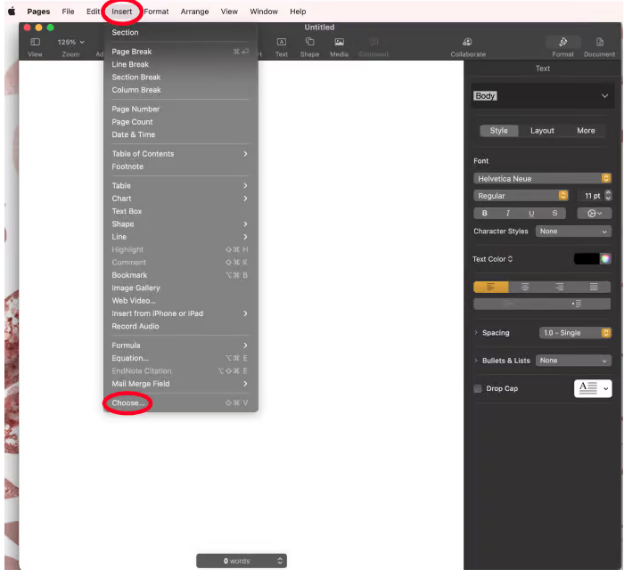Align text center
Image resolution: width=624 pixels, height=578 pixels.
[x=525, y=287]
